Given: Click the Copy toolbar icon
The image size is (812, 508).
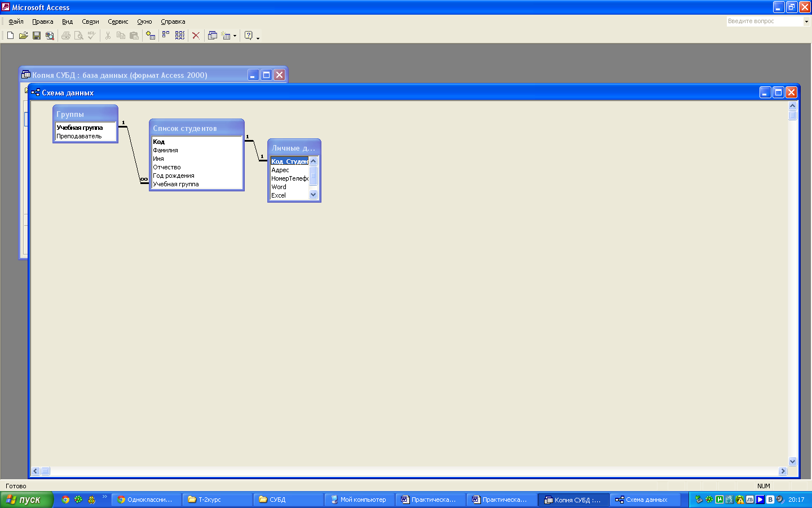Looking at the screenshot, I should pyautogui.click(x=121, y=36).
